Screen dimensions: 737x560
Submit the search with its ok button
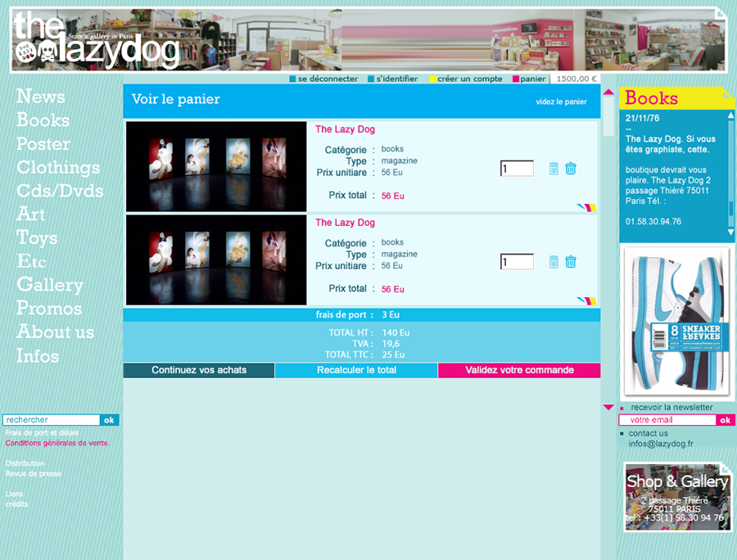pos(109,420)
